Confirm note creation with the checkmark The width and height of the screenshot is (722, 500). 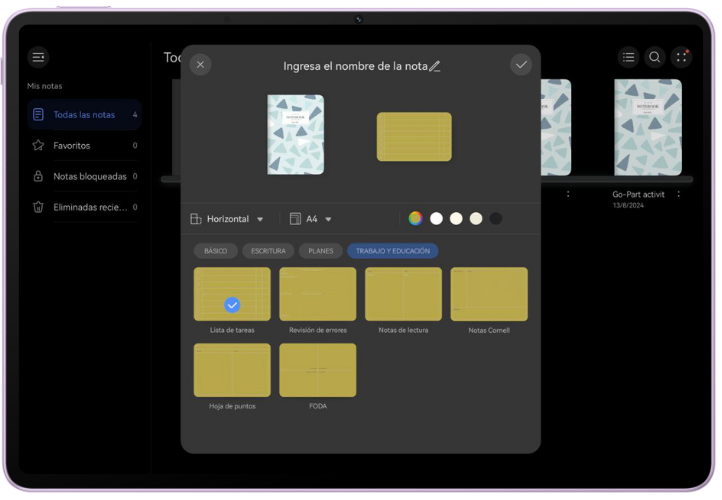(520, 64)
